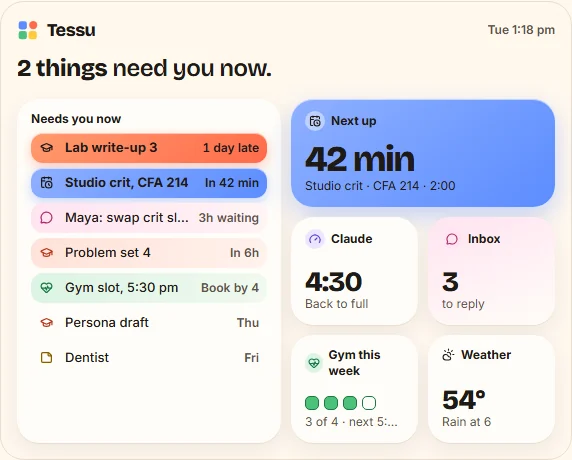Click the graduation cap icon next to Persona draft
This screenshot has width=572, height=460.
pyautogui.click(x=46, y=322)
